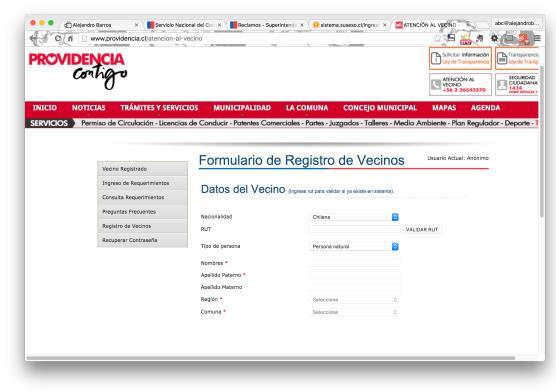Click the document icon in Transparencia box
The image size is (556, 391).
tap(502, 58)
